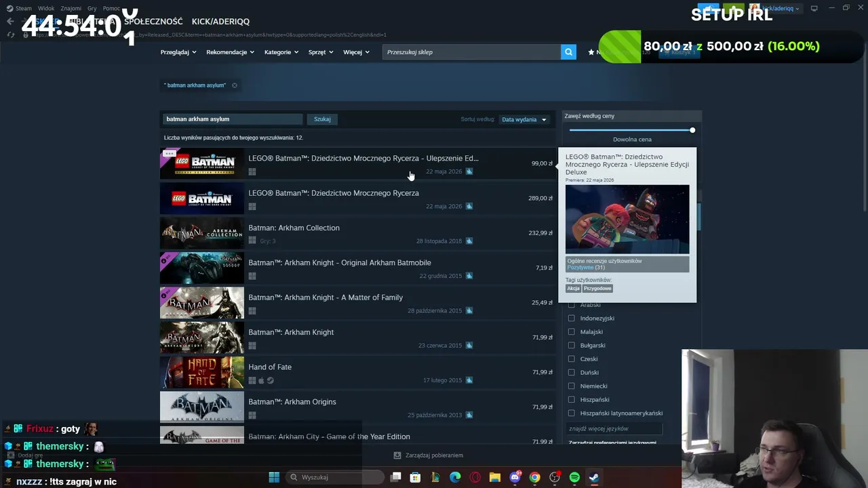Viewport: 868px width, 488px height.
Task: Click the wishlist icon on Hand of Fate row
Action: pos(469,380)
